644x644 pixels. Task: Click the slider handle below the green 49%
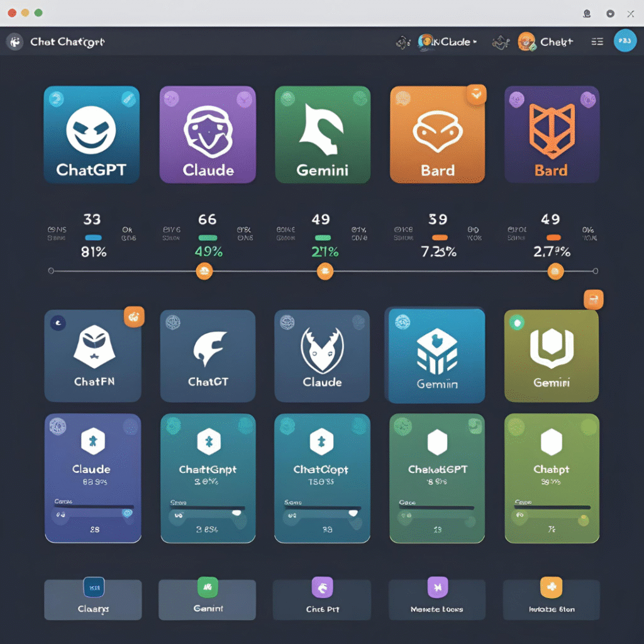coord(204,271)
